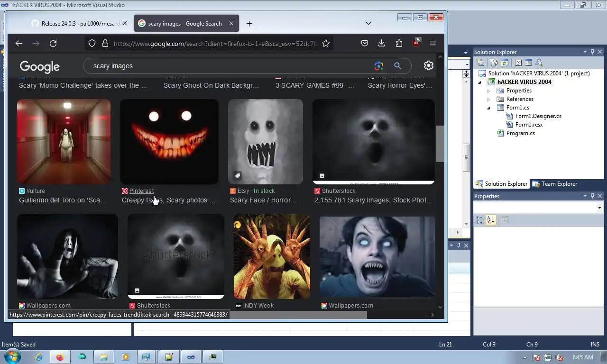Reload the Google search page

click(53, 43)
